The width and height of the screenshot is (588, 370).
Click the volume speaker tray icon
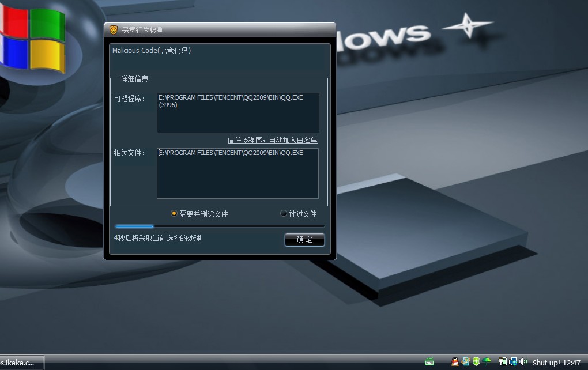click(523, 361)
